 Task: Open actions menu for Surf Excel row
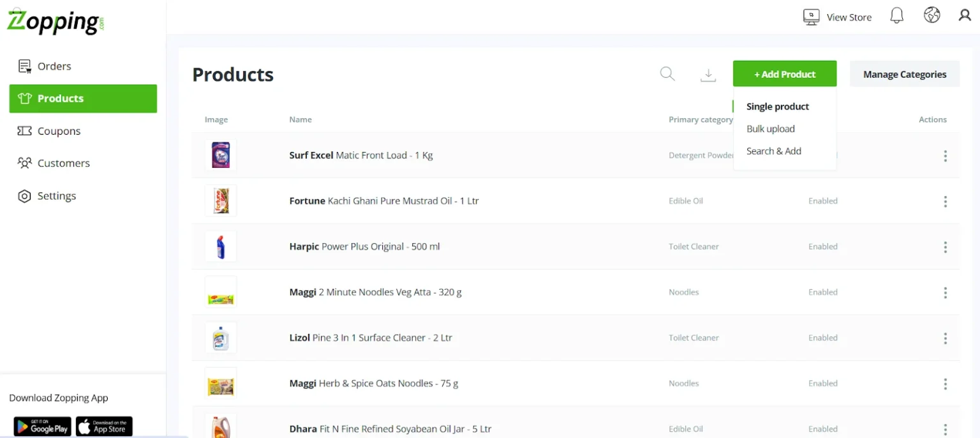point(945,156)
